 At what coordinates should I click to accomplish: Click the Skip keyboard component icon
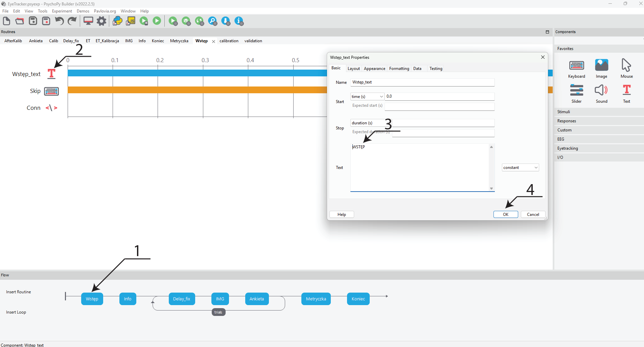click(x=51, y=91)
